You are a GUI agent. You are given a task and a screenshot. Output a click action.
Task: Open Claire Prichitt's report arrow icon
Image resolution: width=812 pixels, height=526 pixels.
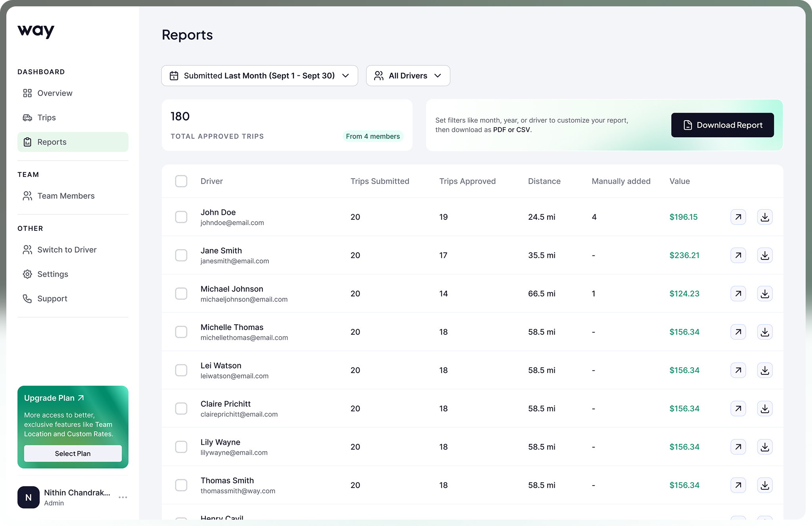738,409
